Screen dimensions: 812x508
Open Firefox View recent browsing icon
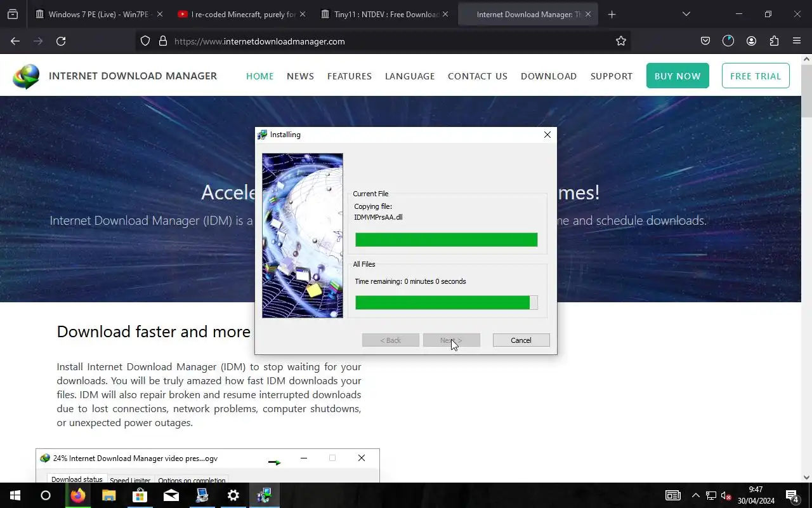(x=13, y=14)
